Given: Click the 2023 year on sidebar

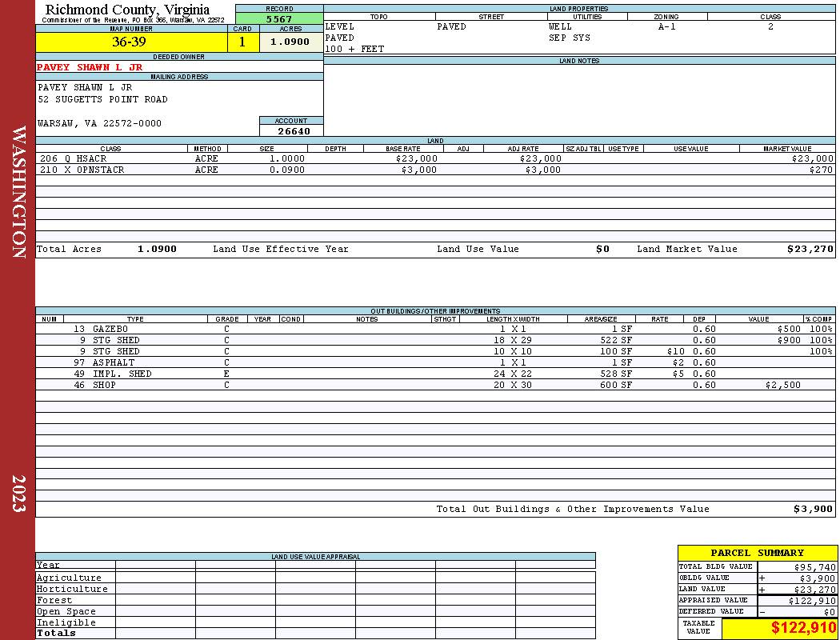Looking at the screenshot, I should [18, 494].
